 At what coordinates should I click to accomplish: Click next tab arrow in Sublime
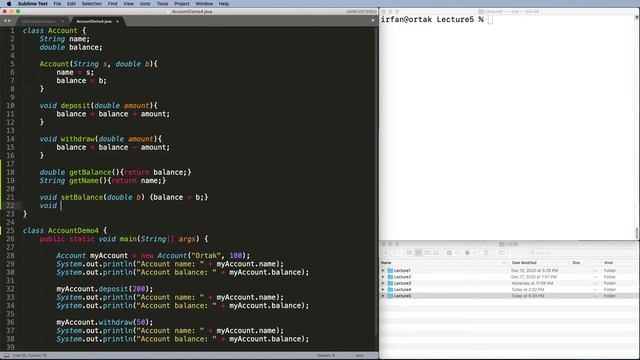[9, 21]
